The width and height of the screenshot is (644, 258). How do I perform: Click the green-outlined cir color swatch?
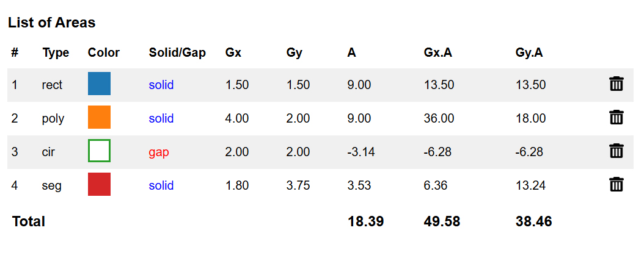(x=99, y=151)
